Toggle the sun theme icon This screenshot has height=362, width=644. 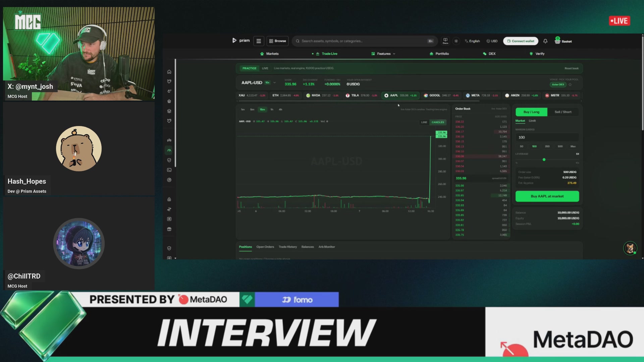[456, 41]
